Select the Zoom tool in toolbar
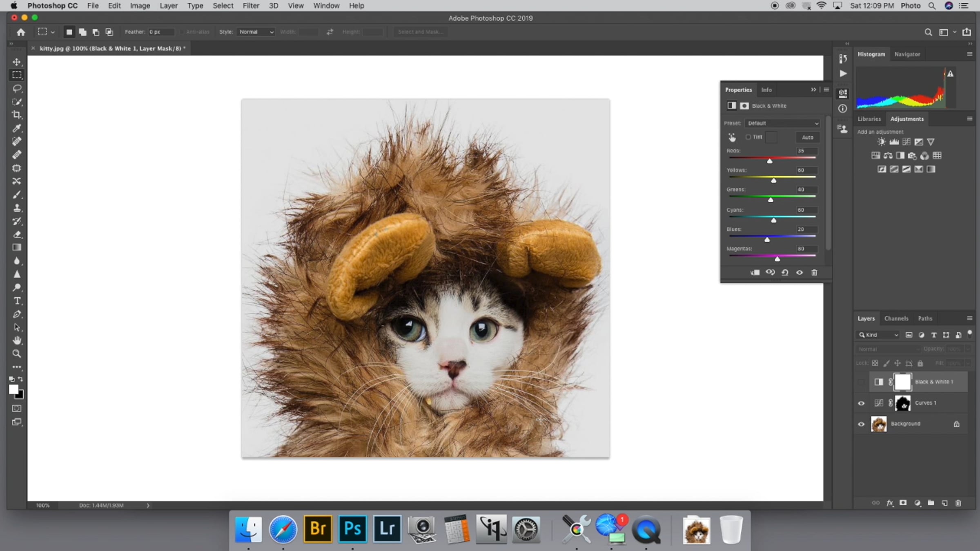The height and width of the screenshot is (551, 980). 17,354
